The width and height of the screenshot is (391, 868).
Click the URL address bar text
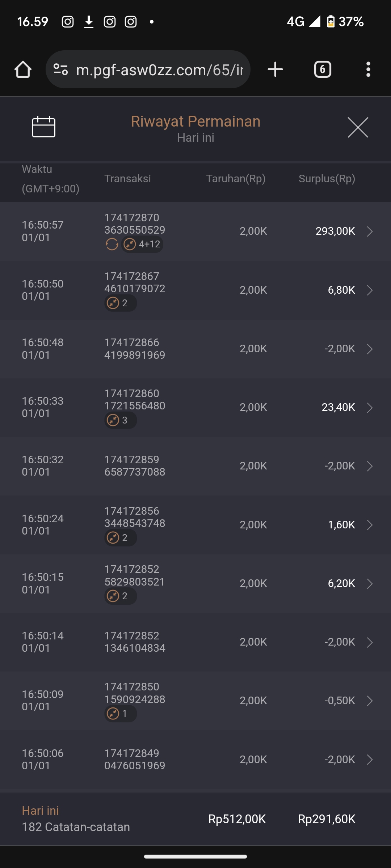[159, 69]
